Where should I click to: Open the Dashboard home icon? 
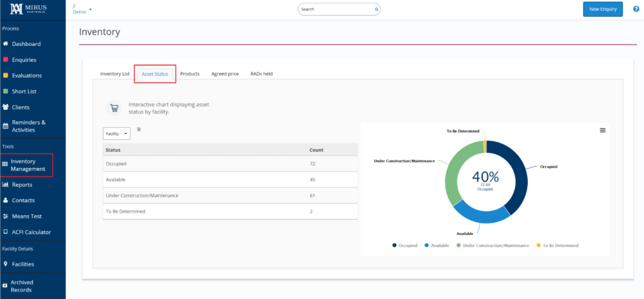5,44
